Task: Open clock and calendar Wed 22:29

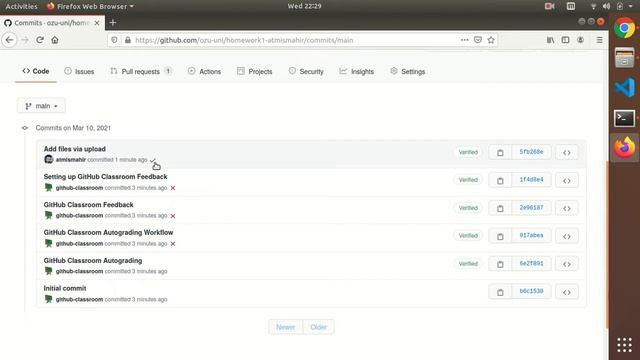Action: point(304,6)
